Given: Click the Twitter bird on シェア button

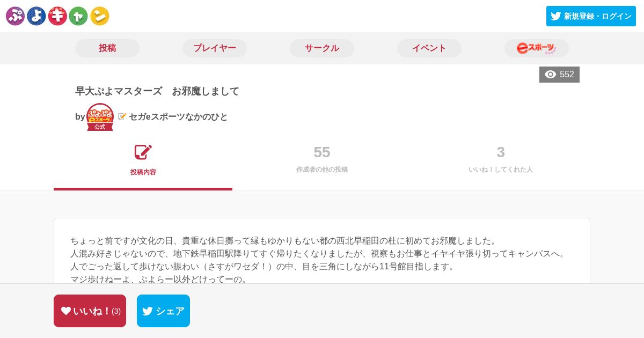Looking at the screenshot, I should pyautogui.click(x=148, y=311).
